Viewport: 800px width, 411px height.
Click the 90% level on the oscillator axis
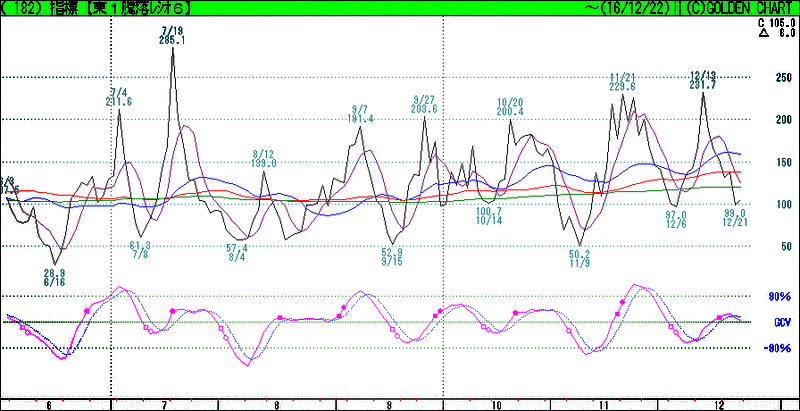click(779, 297)
